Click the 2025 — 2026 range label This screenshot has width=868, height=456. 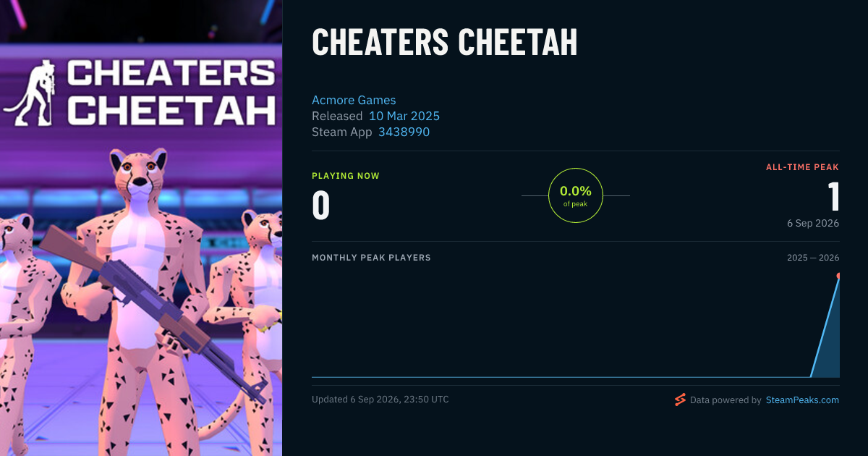pyautogui.click(x=813, y=258)
